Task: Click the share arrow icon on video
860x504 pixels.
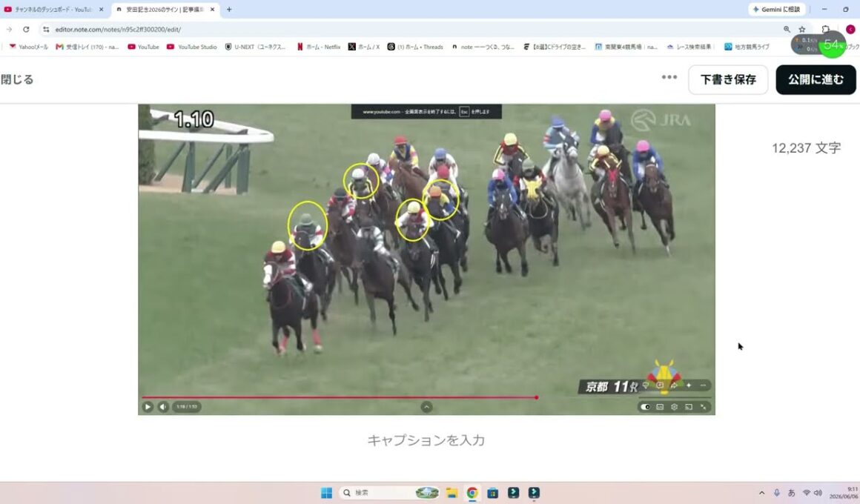Action: [x=674, y=385]
